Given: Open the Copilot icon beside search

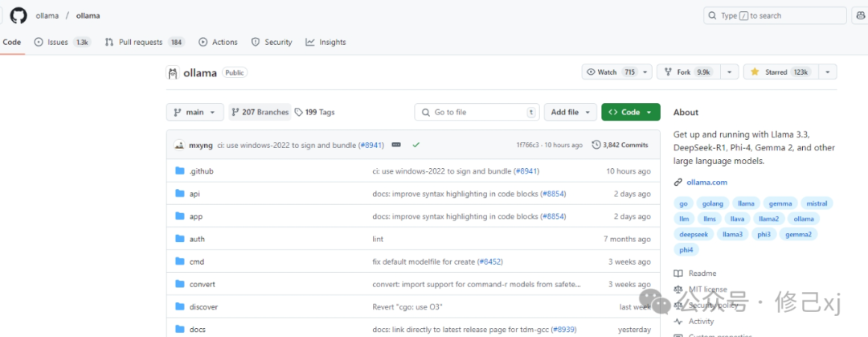Looking at the screenshot, I should pyautogui.click(x=860, y=15).
